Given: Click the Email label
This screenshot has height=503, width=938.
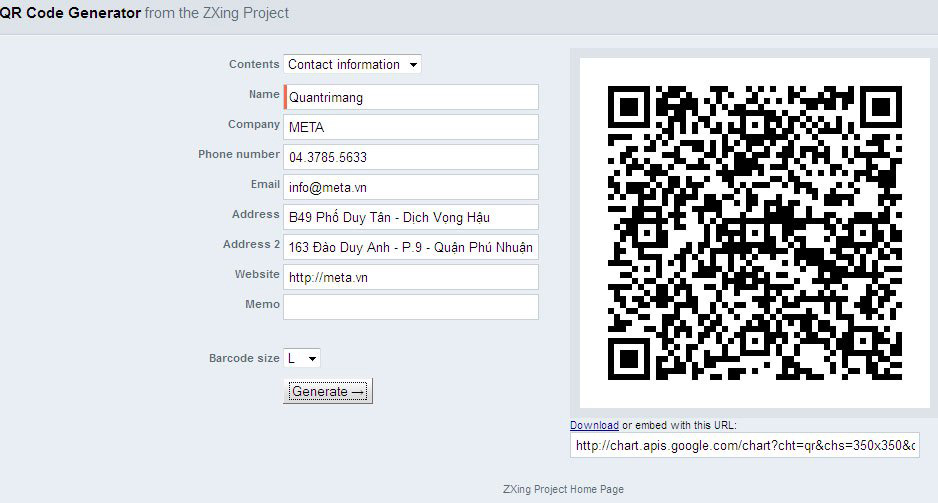Looking at the screenshot, I should tap(265, 184).
